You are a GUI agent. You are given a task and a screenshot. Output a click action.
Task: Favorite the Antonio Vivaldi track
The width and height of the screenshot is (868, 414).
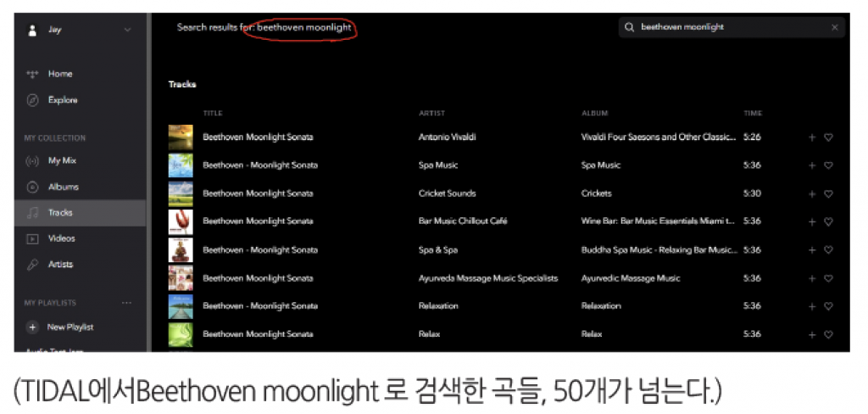click(x=829, y=137)
